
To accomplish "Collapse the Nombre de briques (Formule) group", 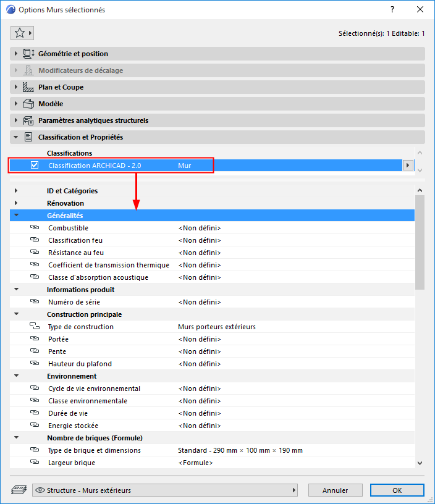I will click(17, 438).
